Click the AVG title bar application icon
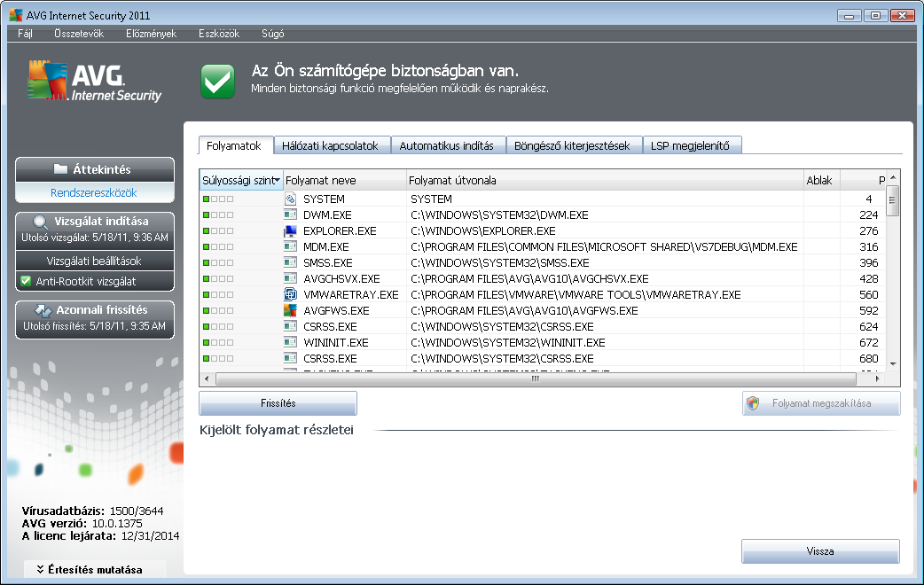924x585 pixels. pos(16,15)
